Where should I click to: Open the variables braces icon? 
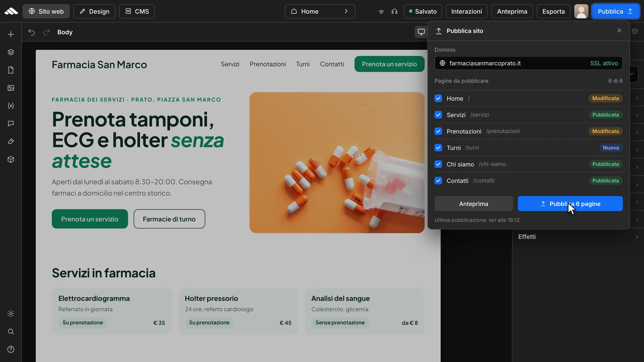click(x=11, y=106)
